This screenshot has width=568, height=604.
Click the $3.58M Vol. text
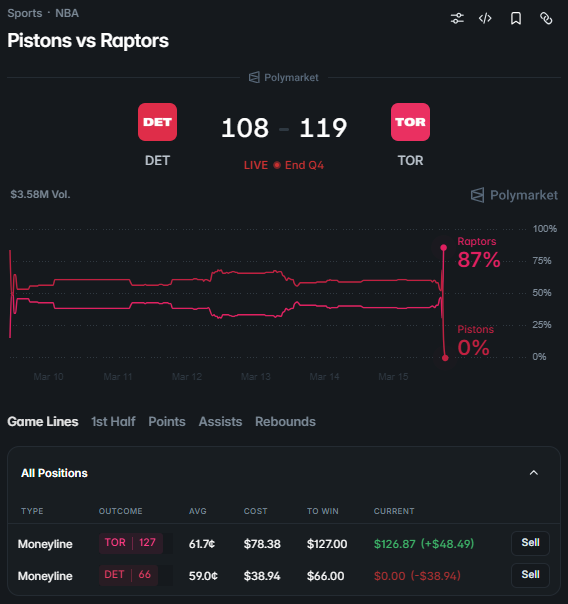pyautogui.click(x=40, y=194)
